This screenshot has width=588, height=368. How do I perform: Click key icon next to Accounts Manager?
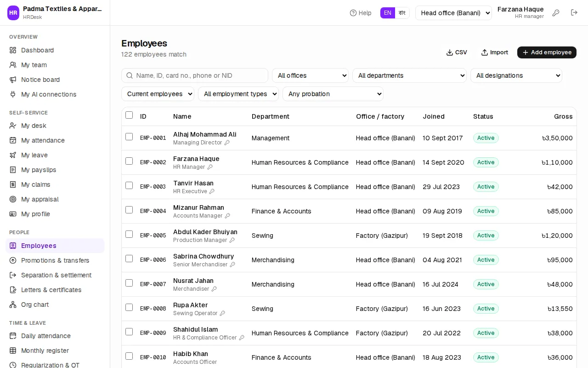click(227, 216)
